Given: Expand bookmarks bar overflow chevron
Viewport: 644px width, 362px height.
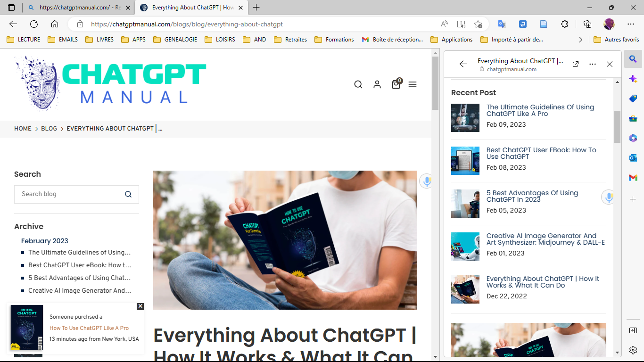Looking at the screenshot, I should 580,40.
